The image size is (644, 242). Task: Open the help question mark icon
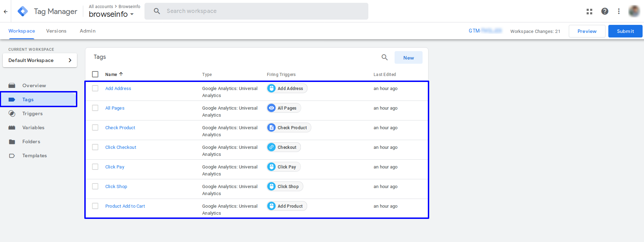click(x=605, y=11)
